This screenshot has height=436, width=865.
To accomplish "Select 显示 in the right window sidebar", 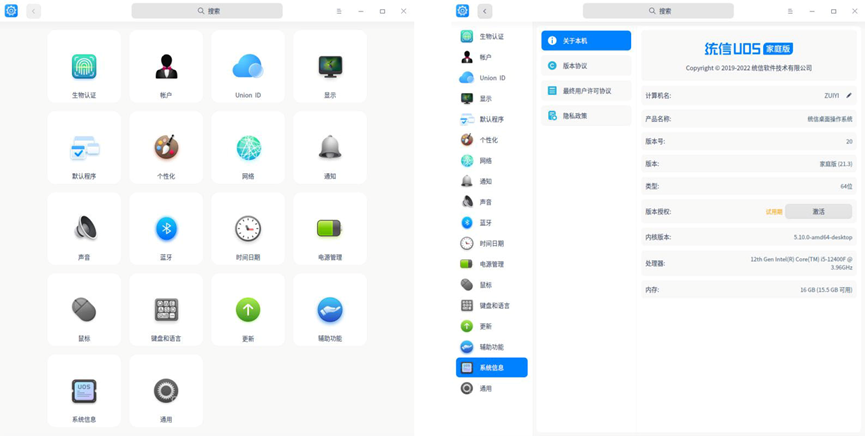I will pyautogui.click(x=492, y=98).
